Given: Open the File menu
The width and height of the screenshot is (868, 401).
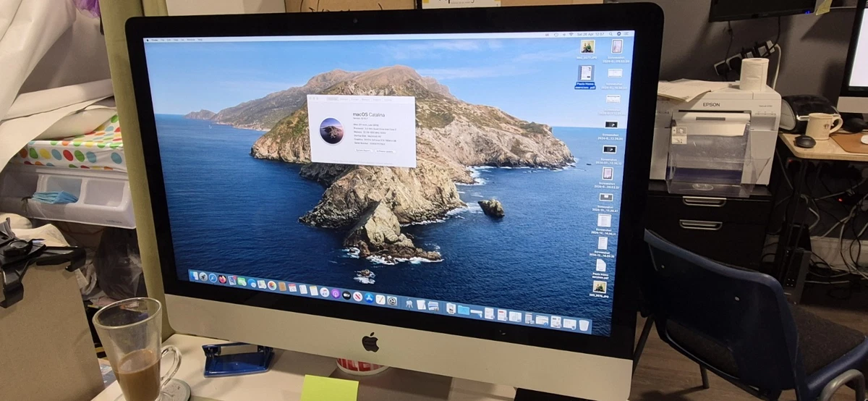Looking at the screenshot, I should (x=162, y=40).
